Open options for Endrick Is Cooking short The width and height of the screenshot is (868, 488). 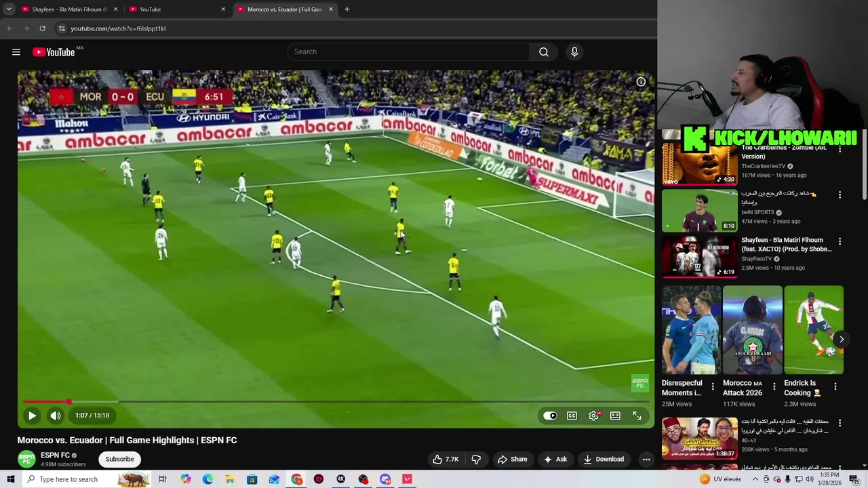click(835, 386)
